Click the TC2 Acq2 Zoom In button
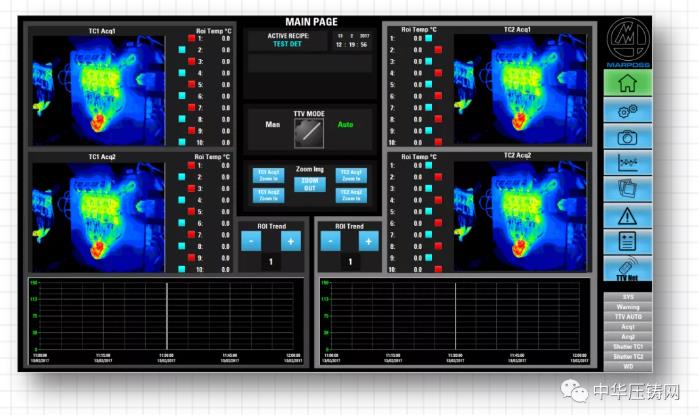Screen dimensions: 699x415 pyautogui.click(x=351, y=193)
